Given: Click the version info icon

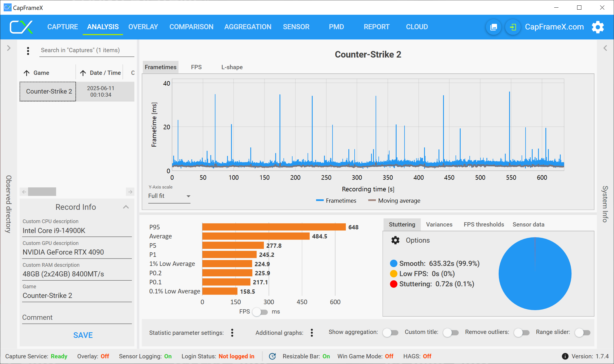Looking at the screenshot, I should click(565, 356).
